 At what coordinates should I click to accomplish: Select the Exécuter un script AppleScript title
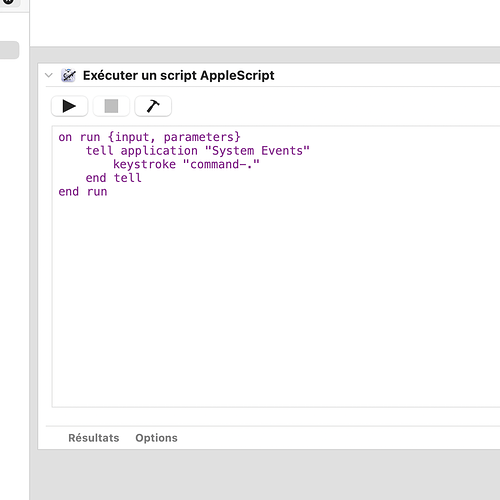(179, 76)
